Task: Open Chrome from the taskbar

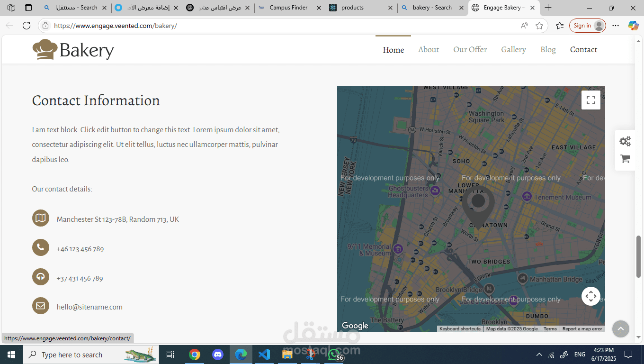Action: (194, 355)
